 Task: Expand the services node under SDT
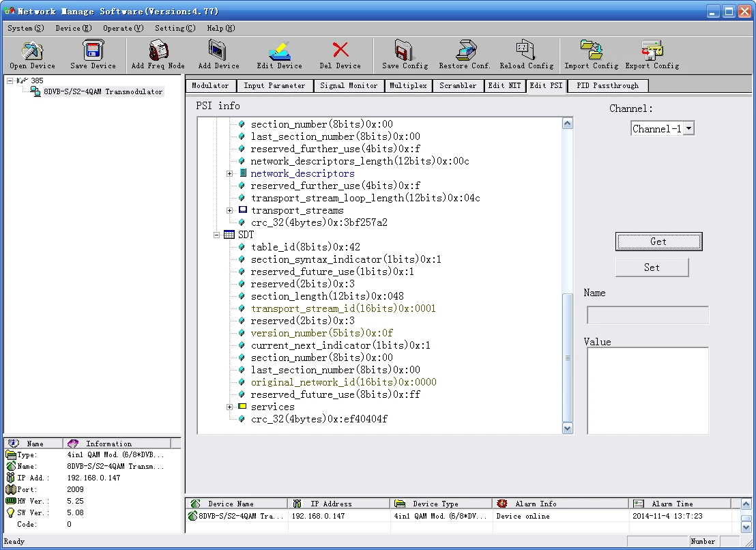click(230, 407)
